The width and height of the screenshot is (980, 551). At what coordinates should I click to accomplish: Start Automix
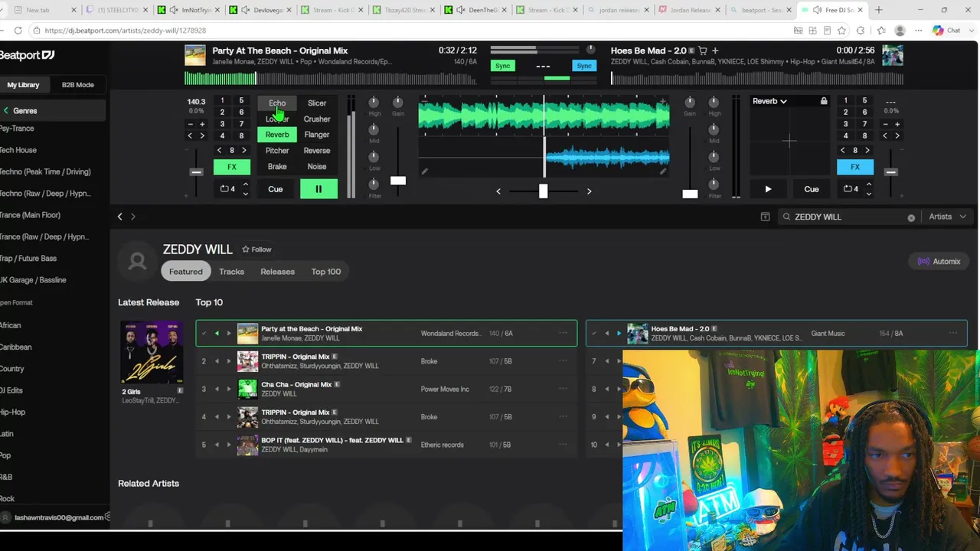(x=939, y=262)
